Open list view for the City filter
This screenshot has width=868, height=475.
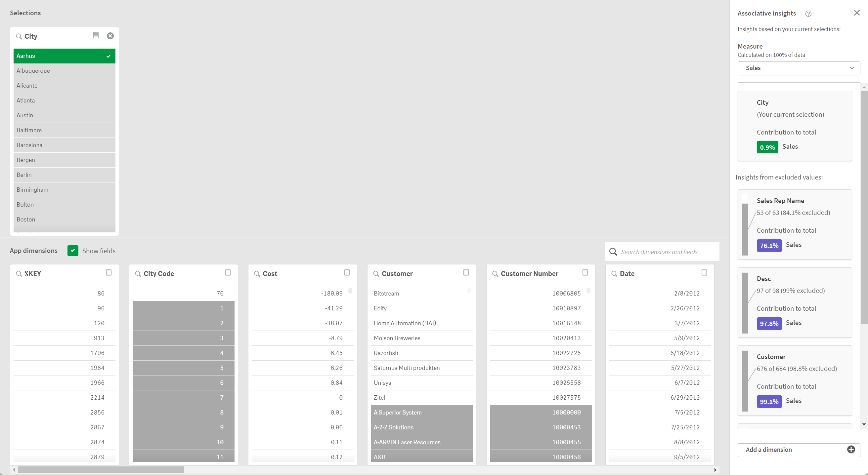(96, 35)
